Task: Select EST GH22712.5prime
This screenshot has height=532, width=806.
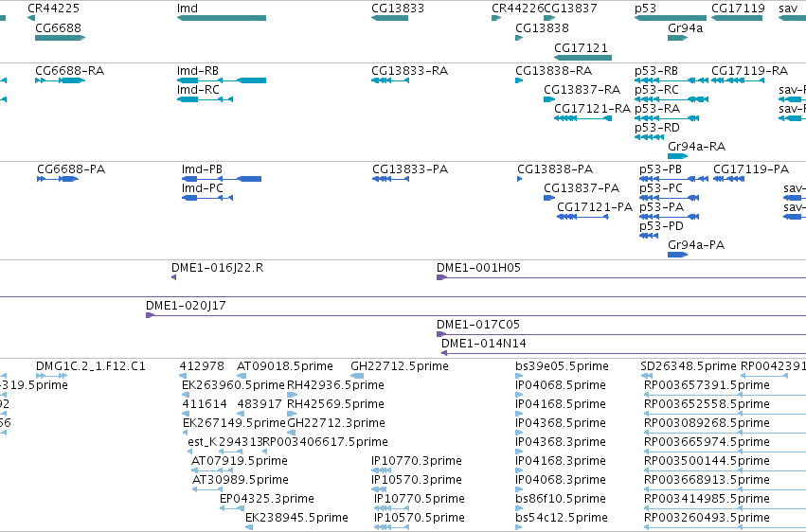Action: point(357,376)
